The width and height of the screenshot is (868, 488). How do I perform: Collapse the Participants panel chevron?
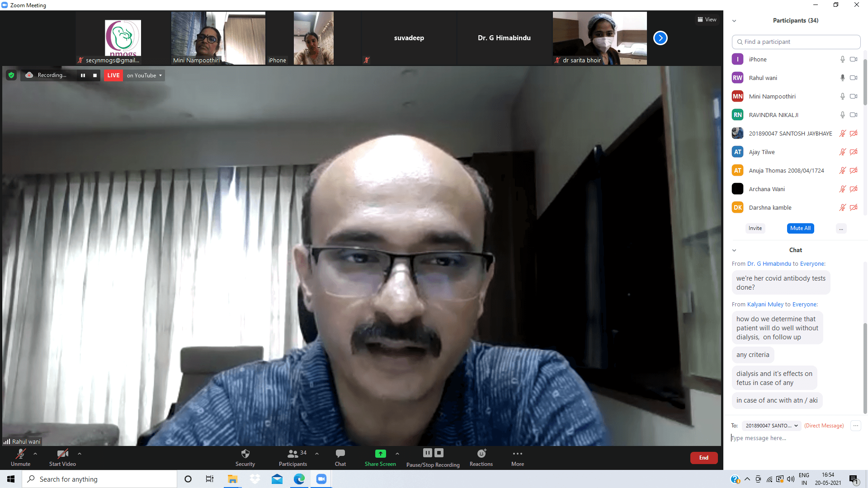[734, 21]
